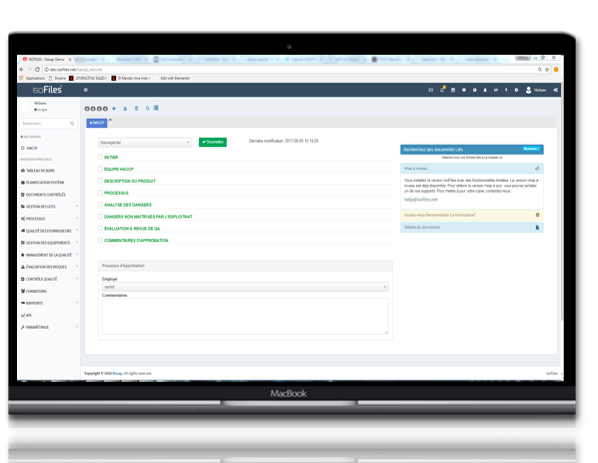This screenshot has width=598, height=463.
Task: Select the blue HACCP tab
Action: click(x=96, y=123)
